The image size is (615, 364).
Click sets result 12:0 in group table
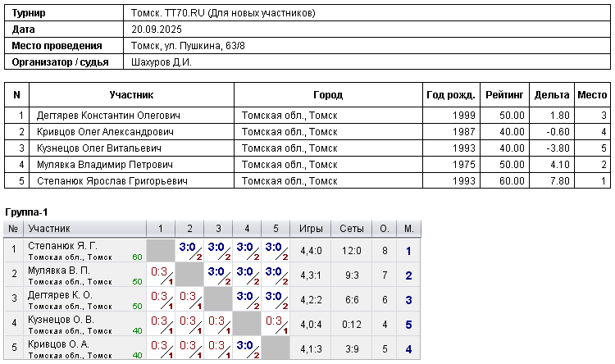(x=352, y=251)
